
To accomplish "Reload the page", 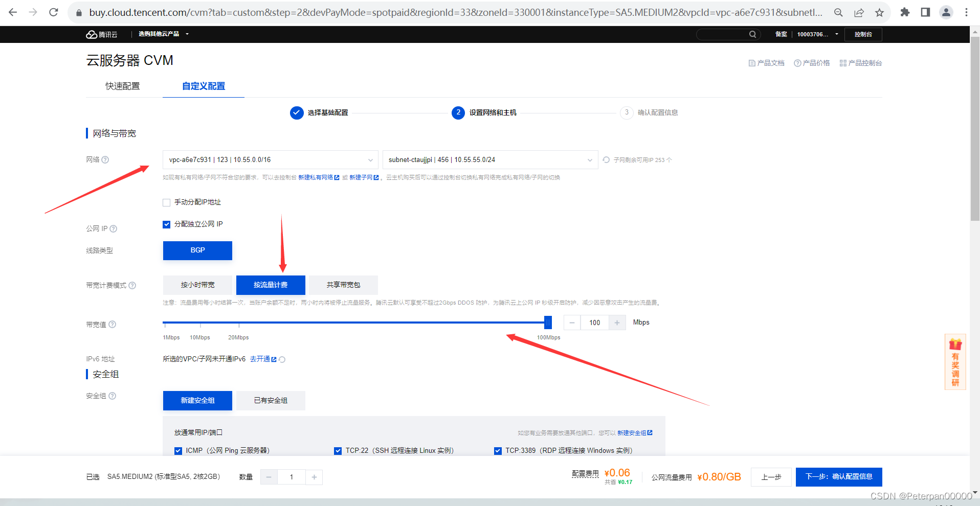I will [54, 12].
